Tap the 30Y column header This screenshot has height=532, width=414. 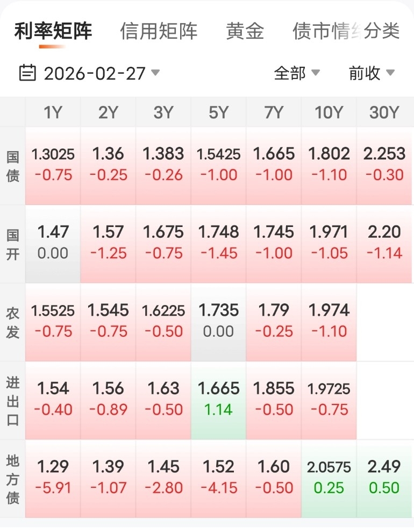click(384, 112)
